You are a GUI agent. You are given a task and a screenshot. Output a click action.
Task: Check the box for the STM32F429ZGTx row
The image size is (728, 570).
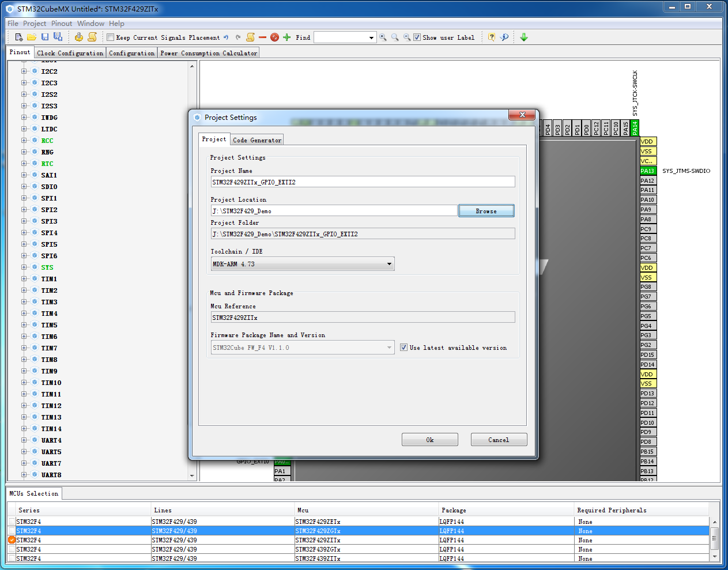click(12, 531)
